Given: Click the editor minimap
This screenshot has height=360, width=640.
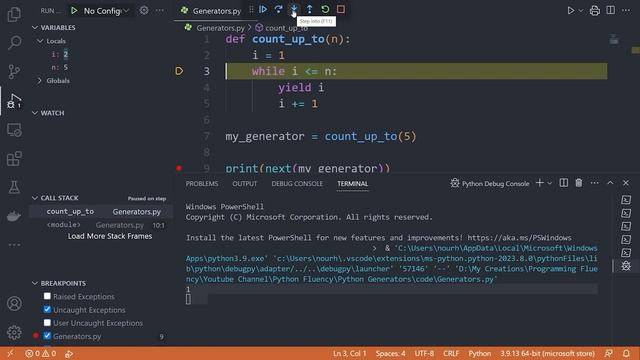Looking at the screenshot, I should click(x=614, y=40).
